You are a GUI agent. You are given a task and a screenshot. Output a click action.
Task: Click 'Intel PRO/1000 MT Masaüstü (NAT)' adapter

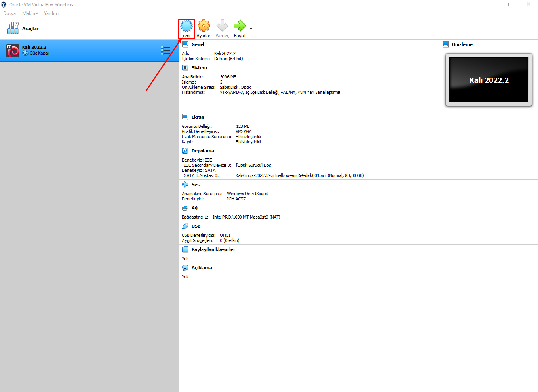point(246,217)
